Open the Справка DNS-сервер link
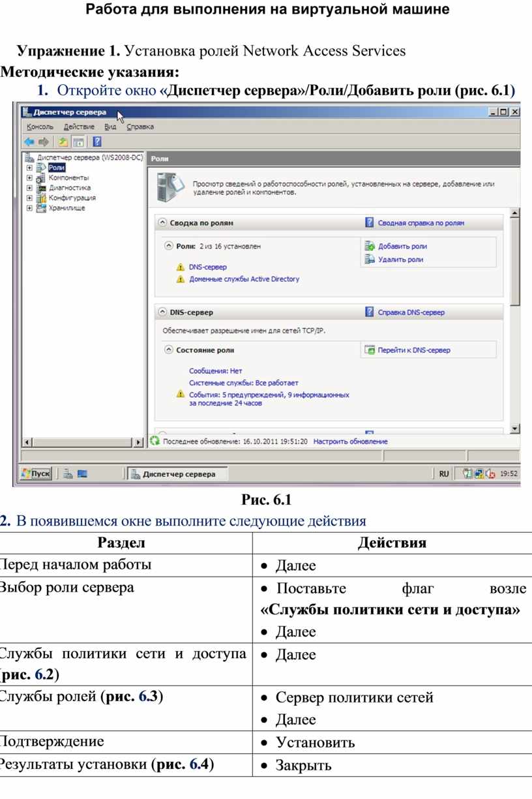The height and width of the screenshot is (799, 532). [411, 313]
